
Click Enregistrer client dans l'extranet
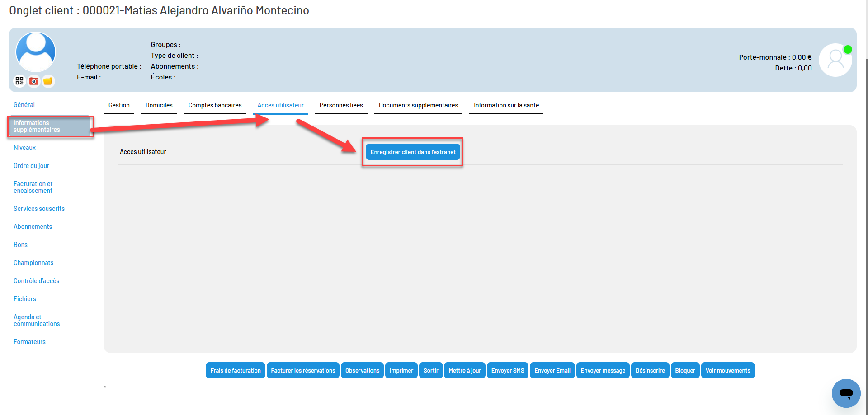point(412,152)
